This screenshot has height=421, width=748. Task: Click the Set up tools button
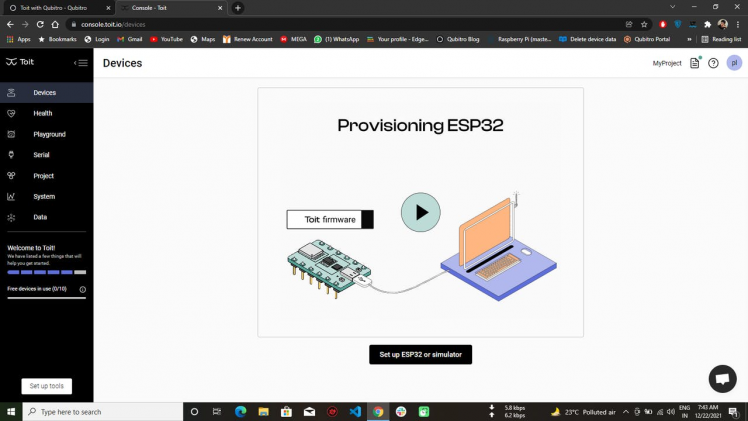click(47, 386)
